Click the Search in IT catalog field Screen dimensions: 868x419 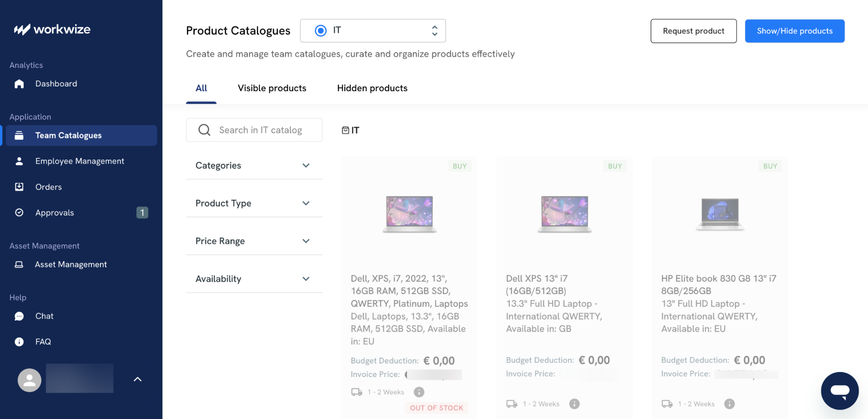[254, 130]
